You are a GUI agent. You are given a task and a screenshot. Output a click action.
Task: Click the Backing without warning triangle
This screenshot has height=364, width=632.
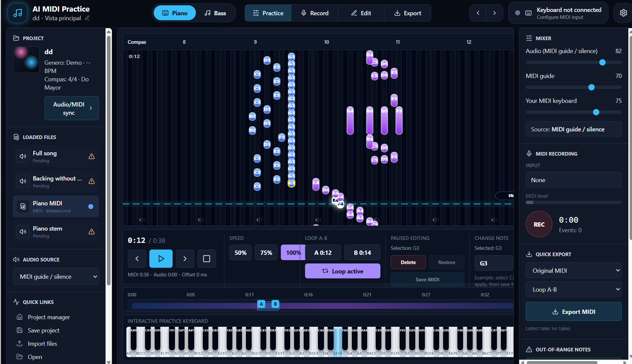[92, 181]
